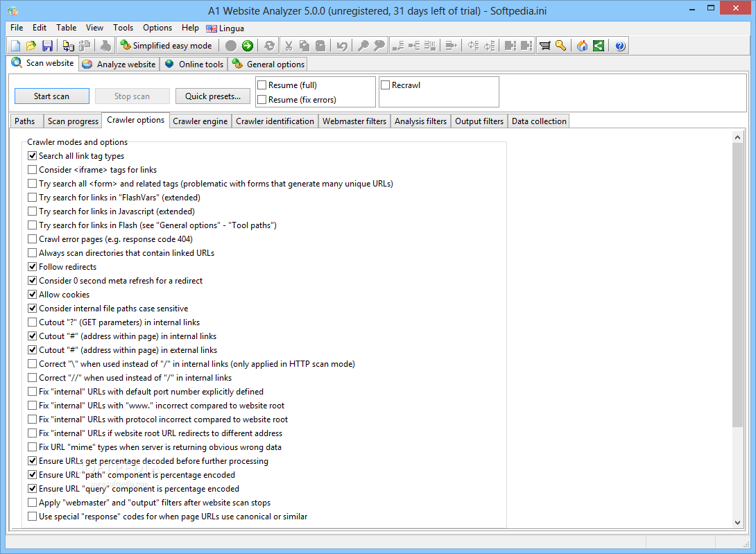756x554 pixels.
Task: Check Cutout "?" (GET parameters) option
Action: (33, 322)
